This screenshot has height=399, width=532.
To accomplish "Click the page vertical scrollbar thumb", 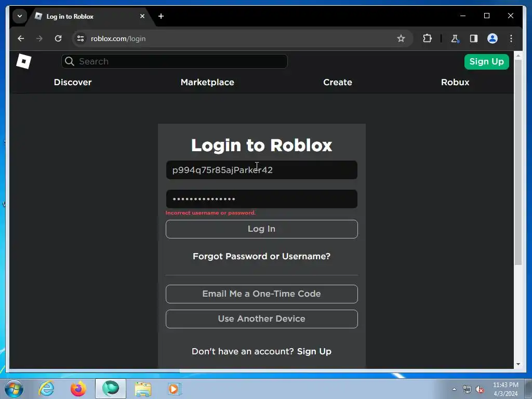I will click(x=518, y=162).
